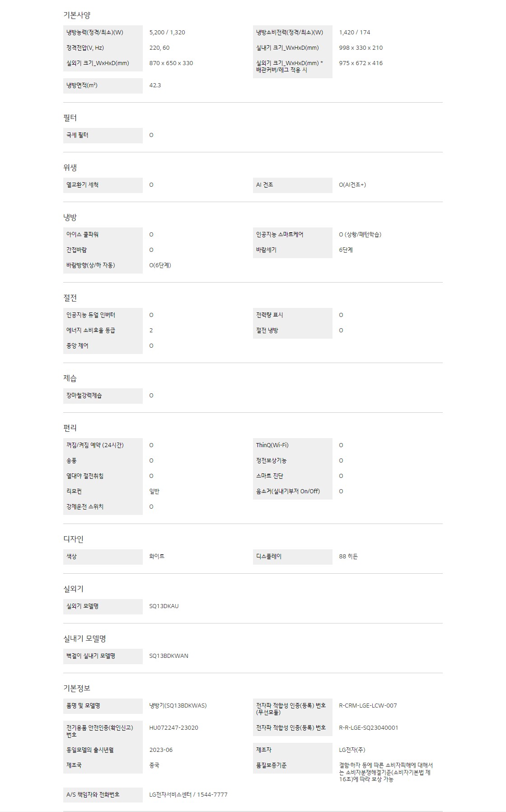Screen dimensions: 506x812
Task: Click the 기본사양 section heading
Action: tap(77, 15)
